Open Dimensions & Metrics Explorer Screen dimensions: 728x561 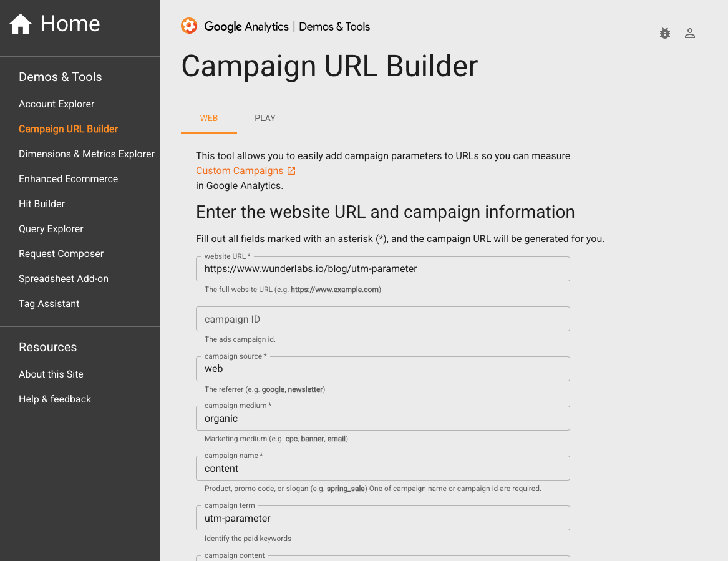click(x=86, y=154)
